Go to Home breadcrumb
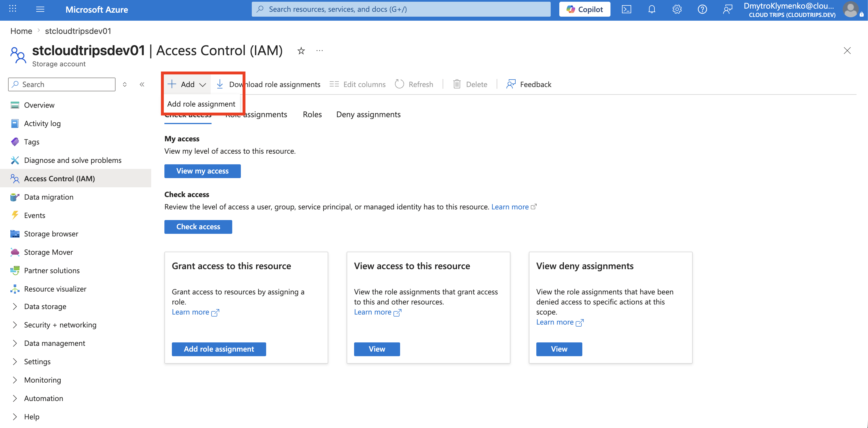The width and height of the screenshot is (868, 428). click(21, 31)
